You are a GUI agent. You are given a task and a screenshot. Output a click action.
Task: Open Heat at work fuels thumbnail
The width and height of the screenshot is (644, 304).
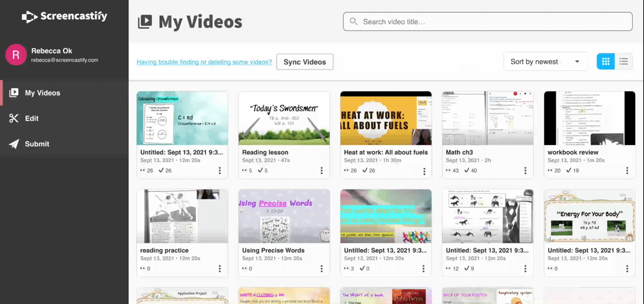pyautogui.click(x=386, y=118)
